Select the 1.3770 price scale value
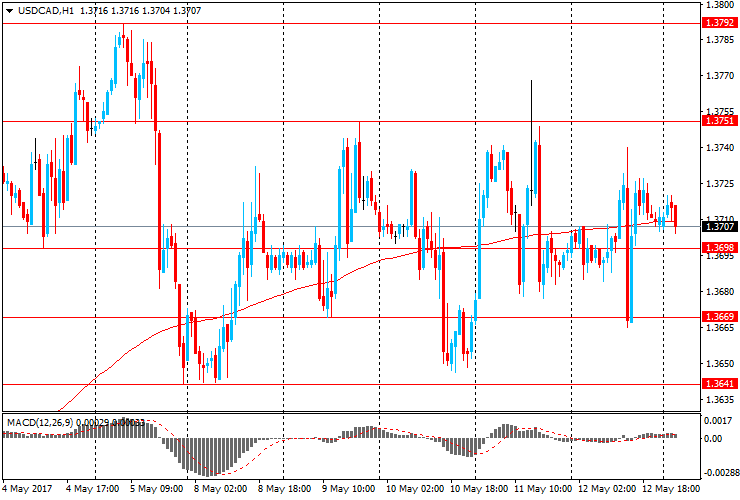This screenshot has height=500, width=740. tap(720, 76)
